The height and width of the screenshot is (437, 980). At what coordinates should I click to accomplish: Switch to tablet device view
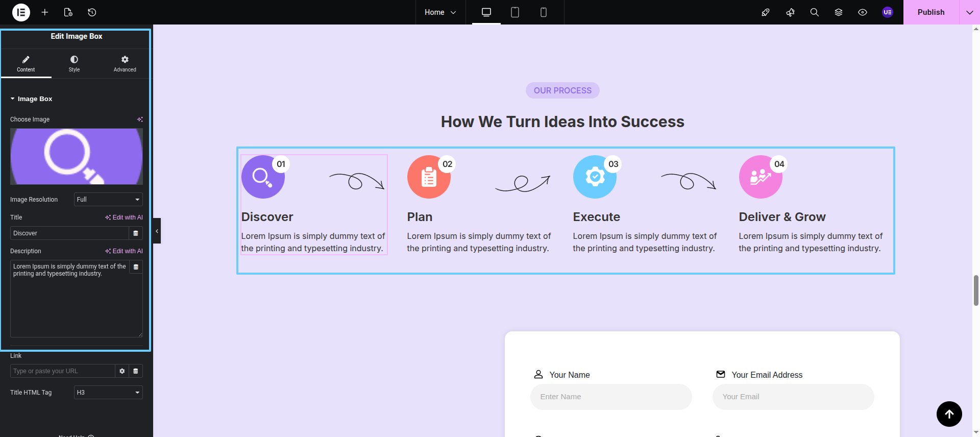[514, 12]
